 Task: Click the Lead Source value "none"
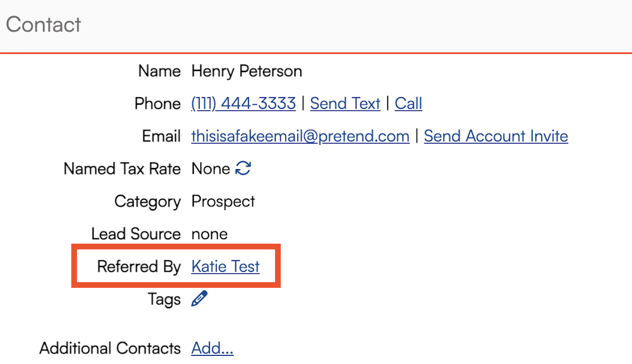pyautogui.click(x=210, y=234)
